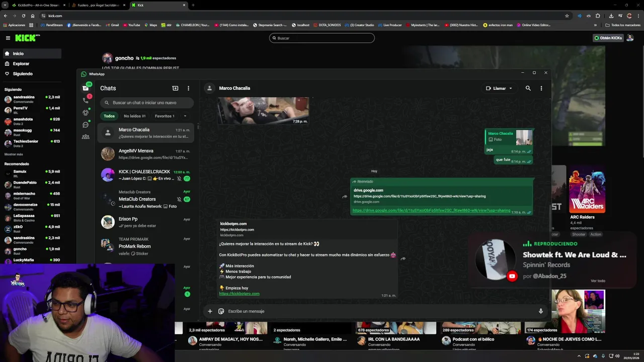Open Erixon Pp chat
The height and width of the screenshot is (362, 644).
tap(146, 222)
